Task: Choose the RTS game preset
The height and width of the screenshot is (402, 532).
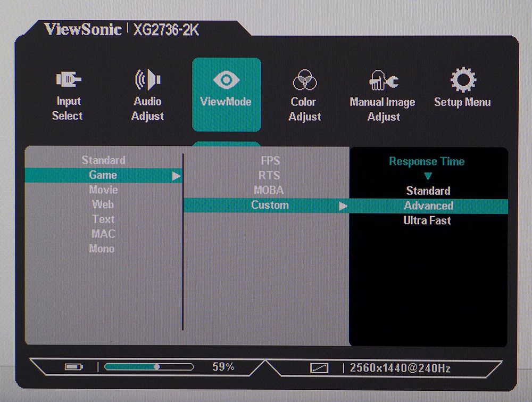Action: [x=269, y=175]
